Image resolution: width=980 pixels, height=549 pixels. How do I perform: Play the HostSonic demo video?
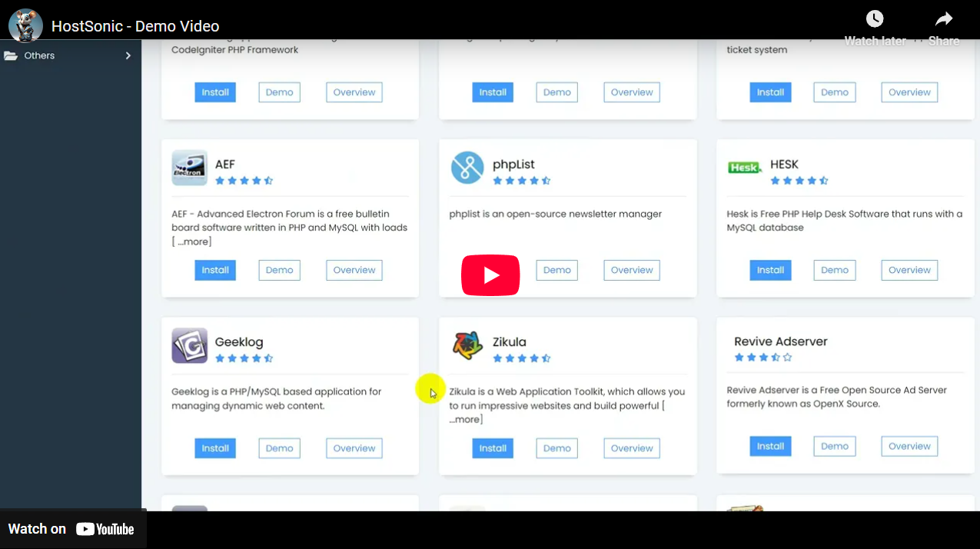click(490, 275)
